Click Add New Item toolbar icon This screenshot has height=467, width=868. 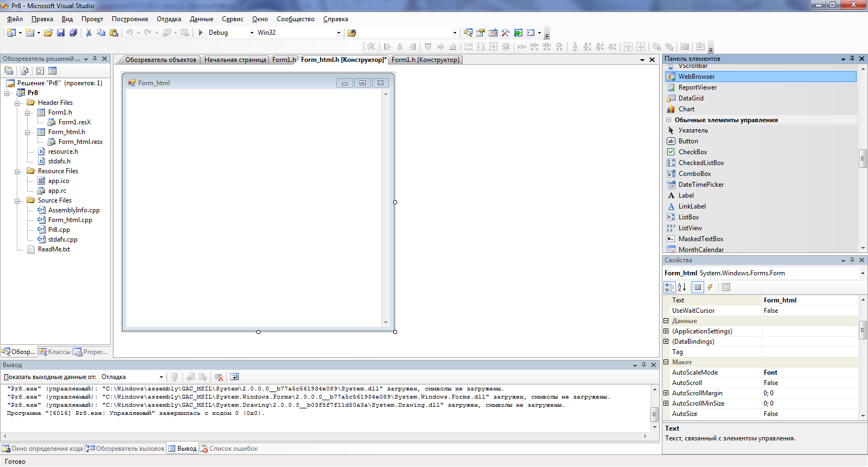tap(30, 33)
